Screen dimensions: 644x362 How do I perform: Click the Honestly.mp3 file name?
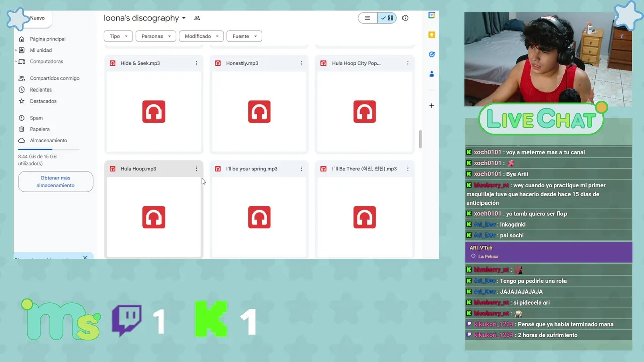(x=242, y=63)
